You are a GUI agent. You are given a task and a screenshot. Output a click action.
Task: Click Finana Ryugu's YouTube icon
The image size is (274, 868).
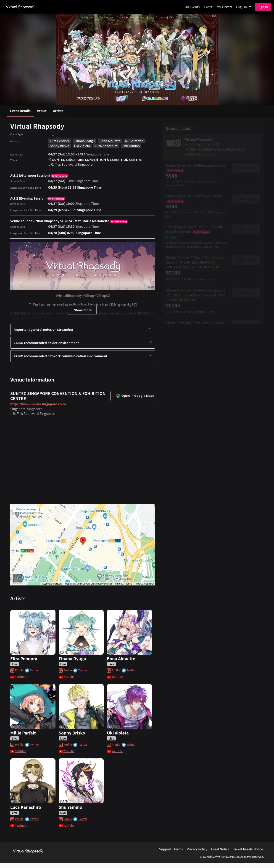pos(61,677)
